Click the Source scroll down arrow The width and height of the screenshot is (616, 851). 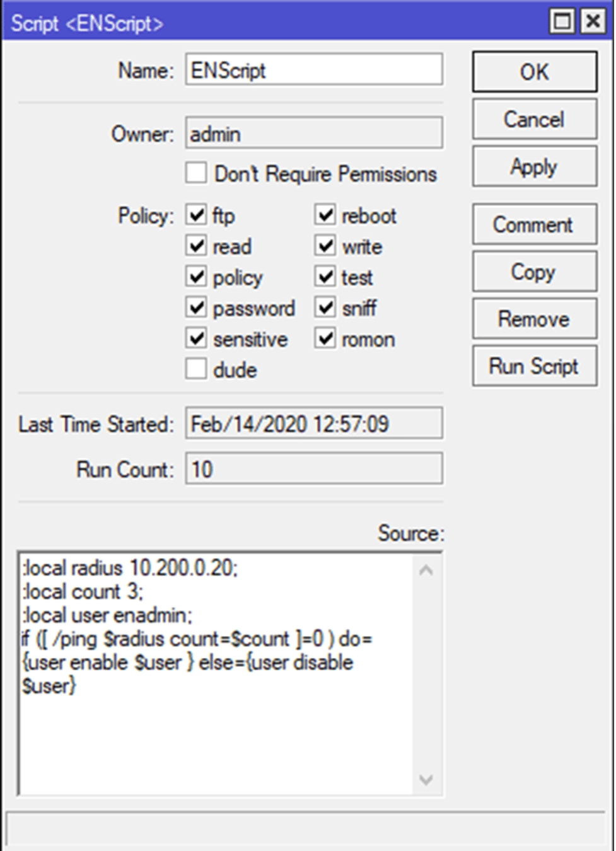(426, 780)
